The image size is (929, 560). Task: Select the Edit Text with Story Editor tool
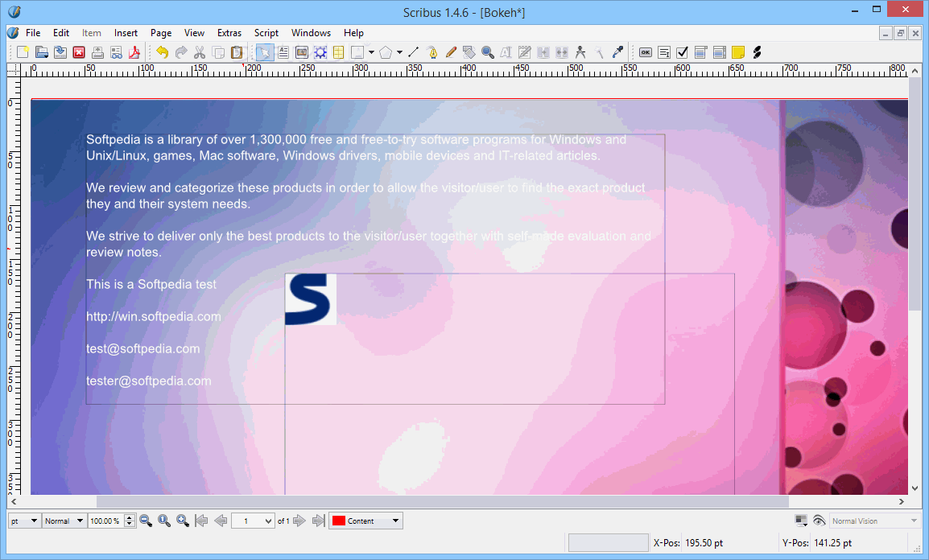(524, 52)
